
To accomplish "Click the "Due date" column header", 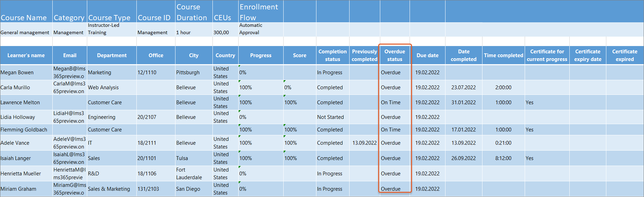I will [427, 55].
